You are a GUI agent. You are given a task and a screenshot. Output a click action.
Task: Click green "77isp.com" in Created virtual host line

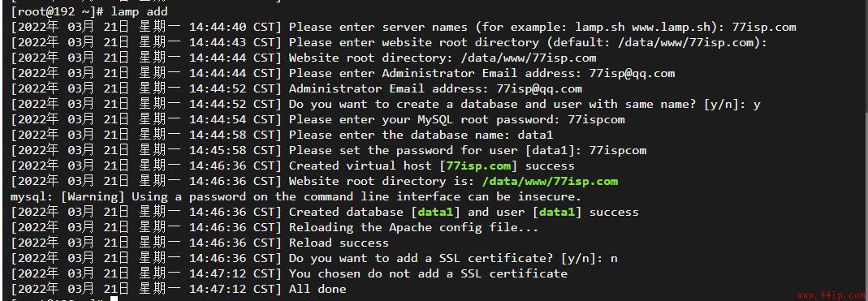click(x=478, y=166)
